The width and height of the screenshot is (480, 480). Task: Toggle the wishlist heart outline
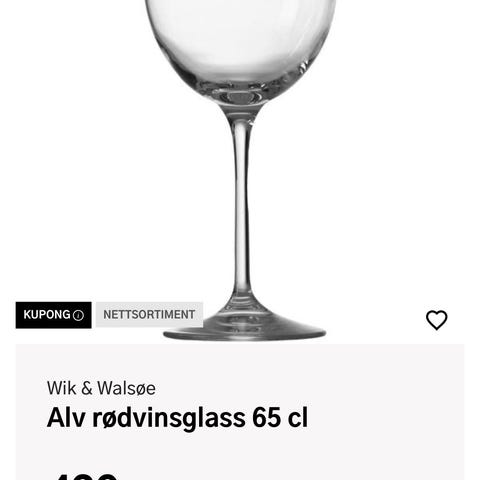(x=437, y=320)
